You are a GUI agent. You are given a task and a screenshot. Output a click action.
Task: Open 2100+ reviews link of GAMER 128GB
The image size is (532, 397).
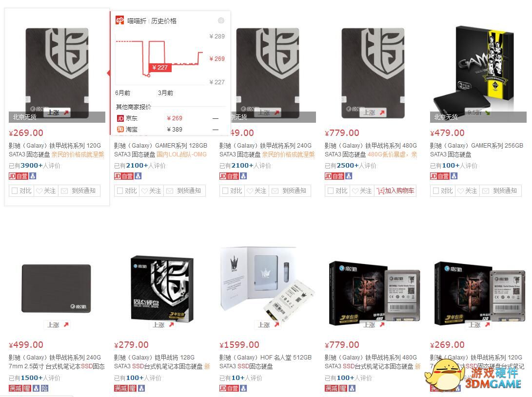click(x=137, y=166)
